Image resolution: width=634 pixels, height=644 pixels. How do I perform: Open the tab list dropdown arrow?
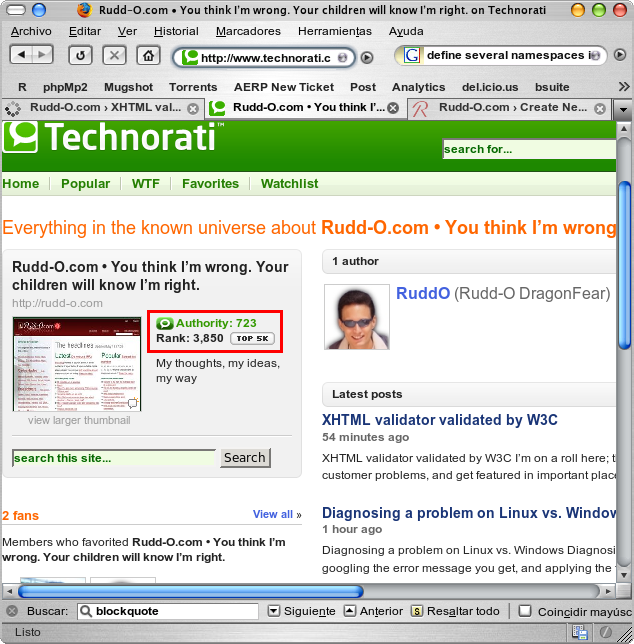click(623, 110)
